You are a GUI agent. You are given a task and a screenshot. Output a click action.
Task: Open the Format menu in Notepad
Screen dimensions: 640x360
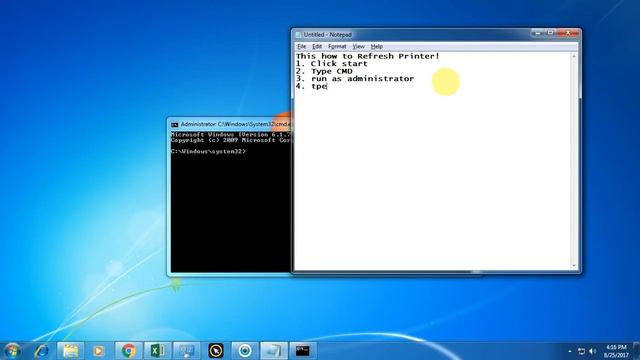pyautogui.click(x=337, y=47)
